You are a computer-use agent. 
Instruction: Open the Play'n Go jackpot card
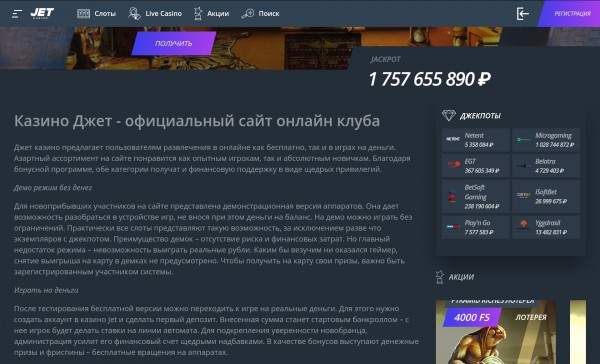click(476, 227)
